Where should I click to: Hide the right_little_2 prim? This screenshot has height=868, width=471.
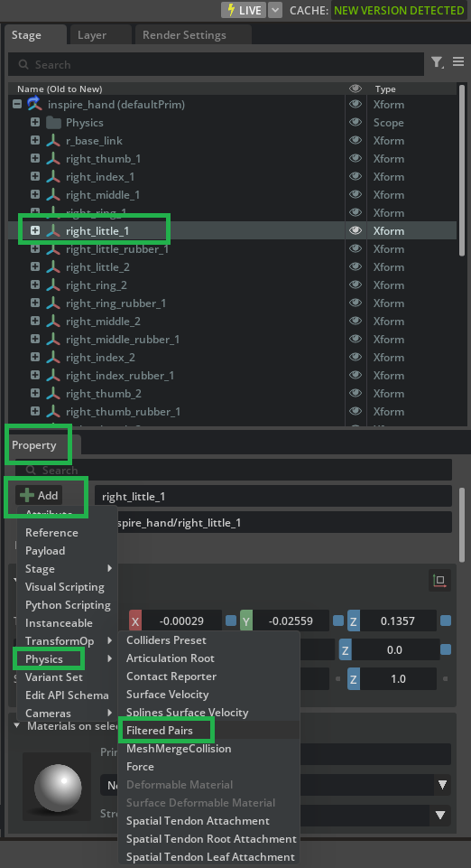point(356,266)
